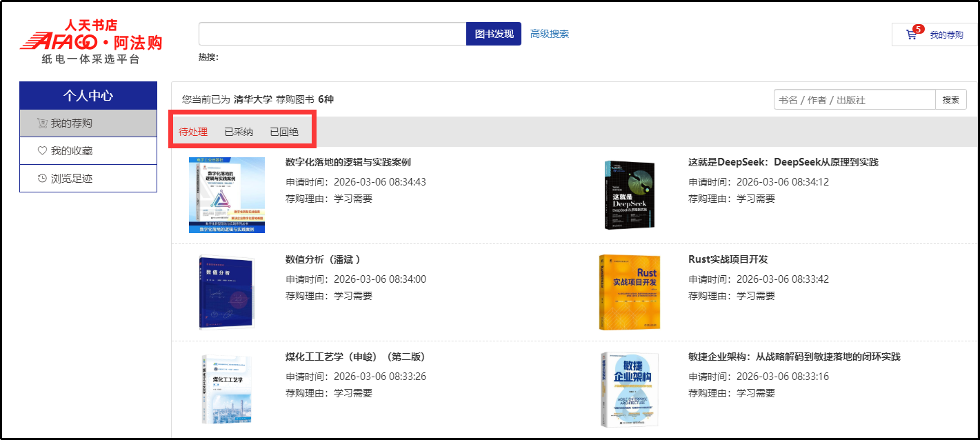
Task: Open the Rust实战项目开发 book cover
Action: click(629, 292)
